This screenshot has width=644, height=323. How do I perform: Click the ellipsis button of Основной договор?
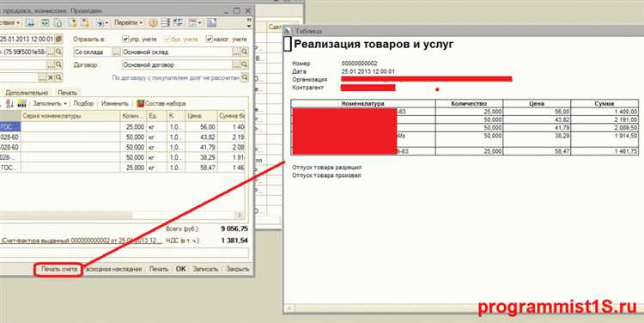(236, 64)
